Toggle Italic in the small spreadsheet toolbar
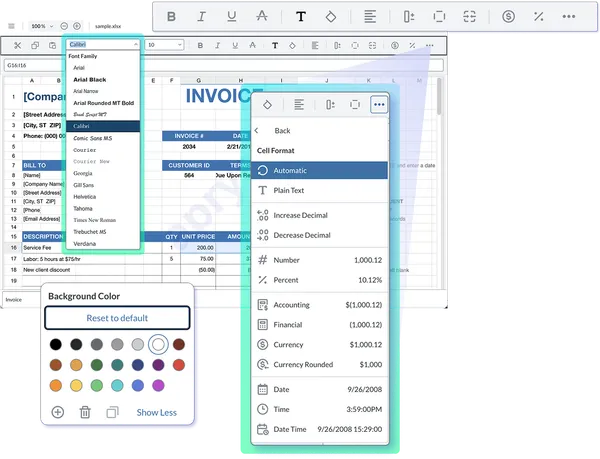This screenshot has height=459, width=600. (217, 46)
